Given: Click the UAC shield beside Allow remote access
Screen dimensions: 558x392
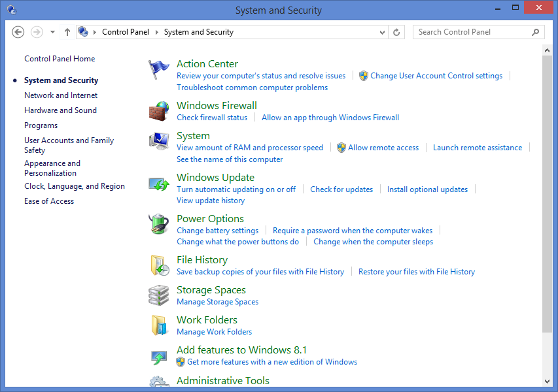Looking at the screenshot, I should pos(341,147).
